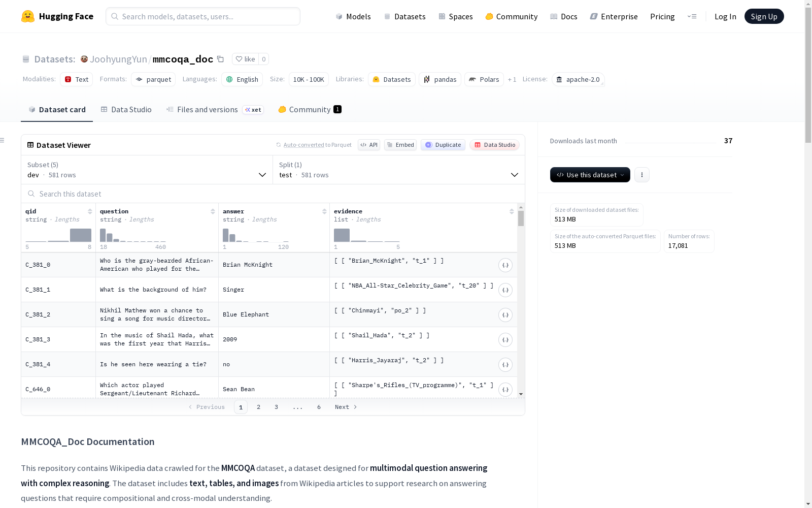Click the Next page button
The image size is (812, 508).
tap(346, 407)
